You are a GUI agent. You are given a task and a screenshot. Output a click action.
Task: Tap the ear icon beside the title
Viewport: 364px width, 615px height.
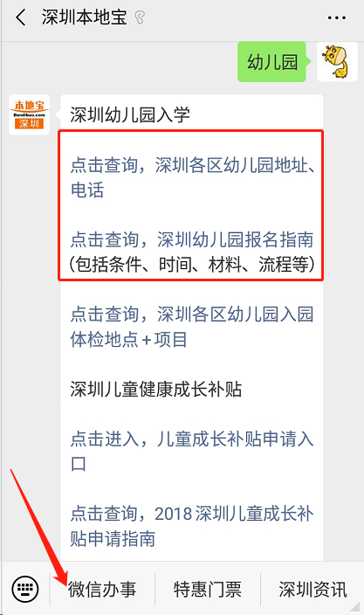[140, 17]
